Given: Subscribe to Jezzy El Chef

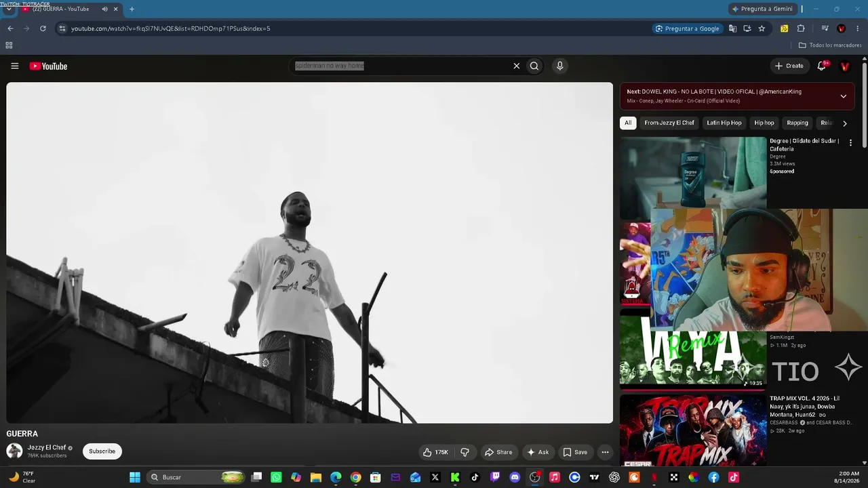Looking at the screenshot, I should click(x=102, y=451).
